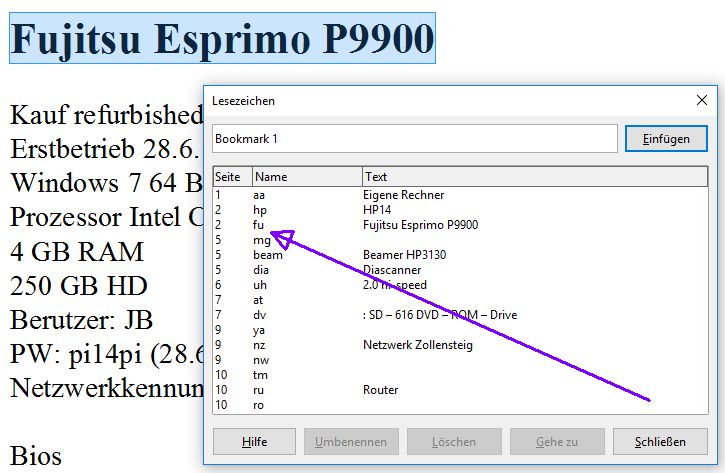This screenshot has width=725, height=473.
Task: Click the Windows 7 64 line in the document
Action: (106, 183)
